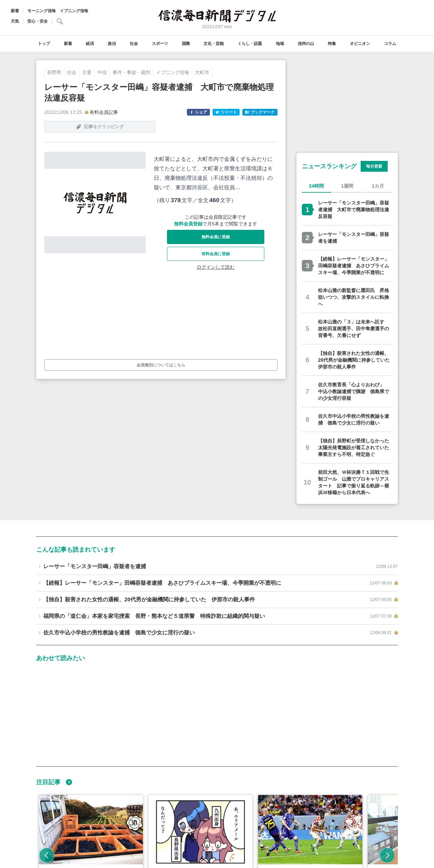The width and height of the screenshot is (434, 868).
Task: Open ranking 6 【独自】殺害された女性 article
Action: pos(347,360)
